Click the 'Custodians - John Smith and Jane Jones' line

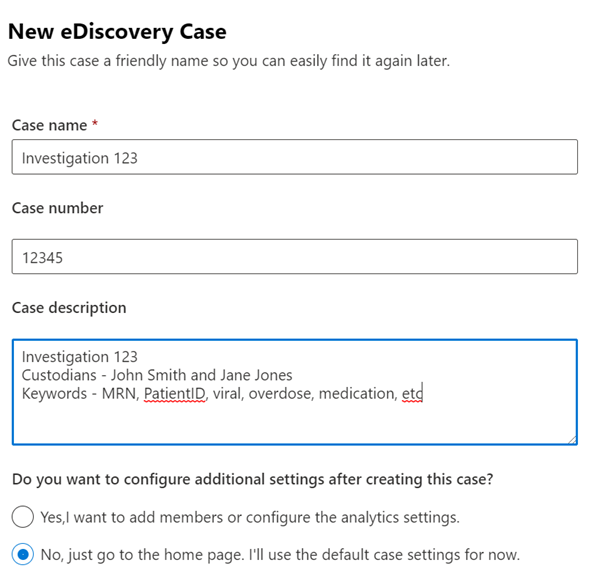(x=157, y=375)
